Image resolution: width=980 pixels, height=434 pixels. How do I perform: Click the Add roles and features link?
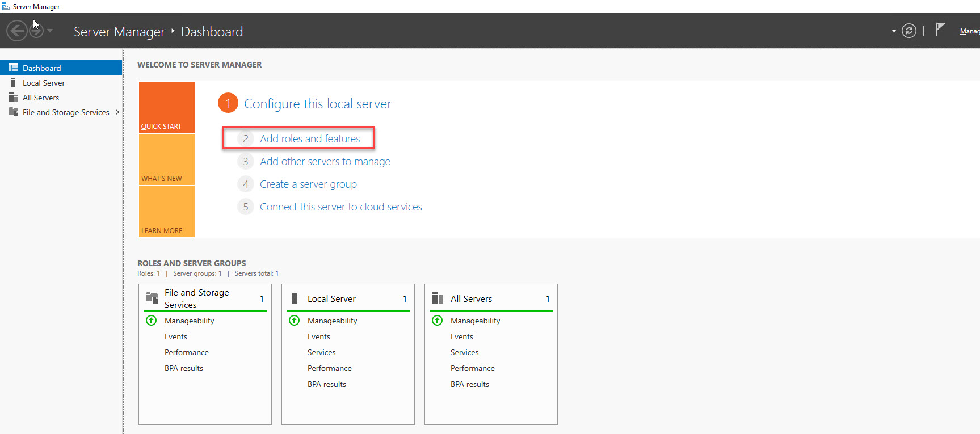click(x=310, y=138)
